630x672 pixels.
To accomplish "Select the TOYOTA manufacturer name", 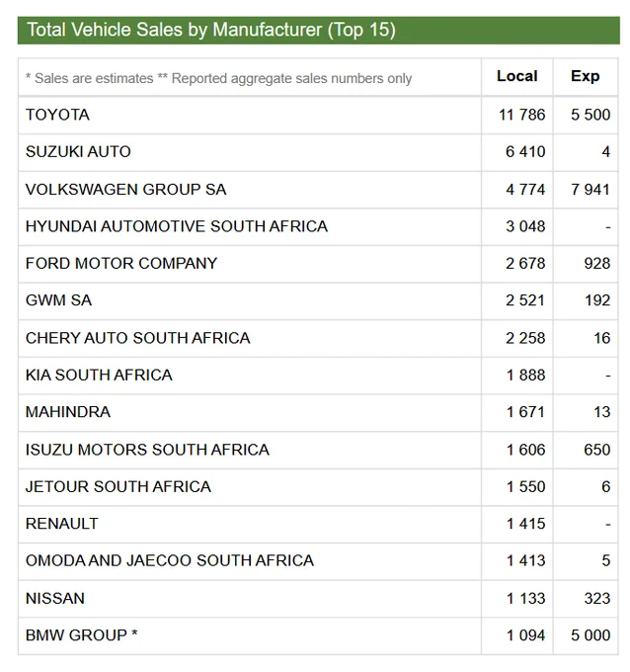I will click(x=57, y=115).
